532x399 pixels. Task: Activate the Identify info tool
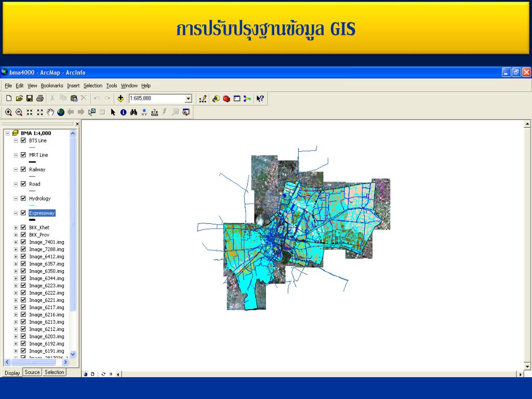coord(124,112)
